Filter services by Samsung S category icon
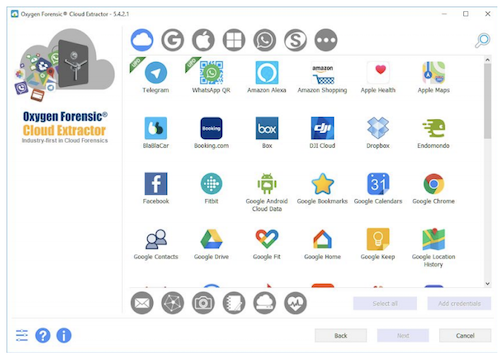Screen dimensions: 500x360 295,40
